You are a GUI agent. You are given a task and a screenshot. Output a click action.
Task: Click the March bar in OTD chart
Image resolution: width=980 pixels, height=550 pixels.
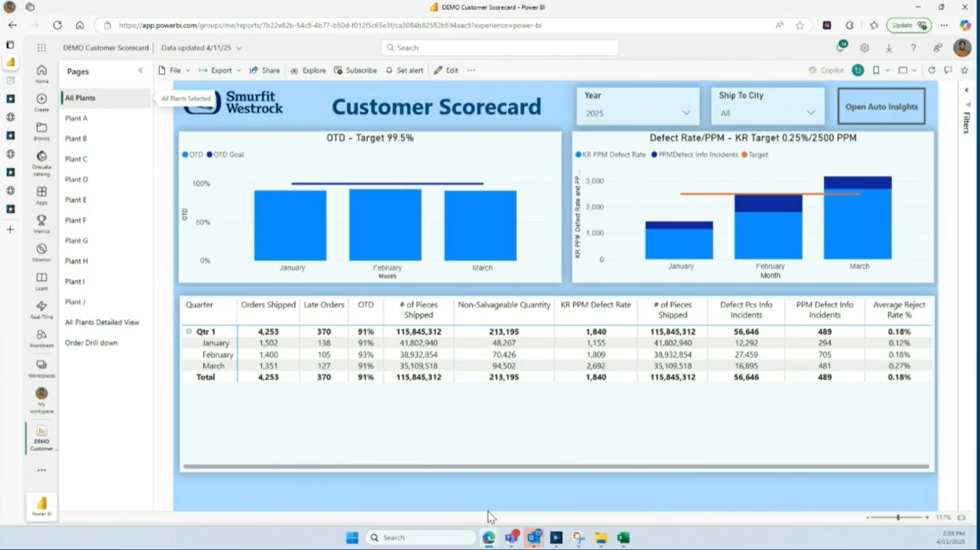tap(481, 225)
